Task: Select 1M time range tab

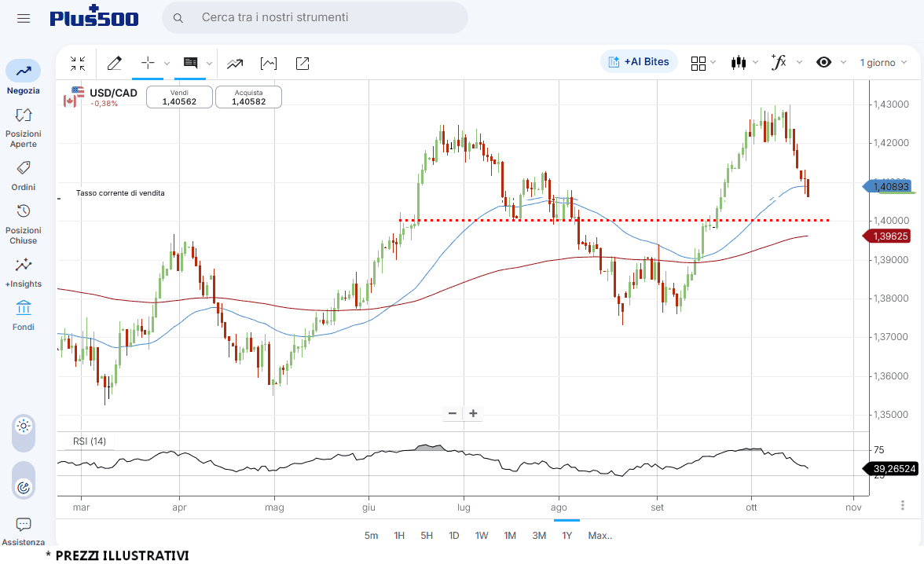Action: 510,536
